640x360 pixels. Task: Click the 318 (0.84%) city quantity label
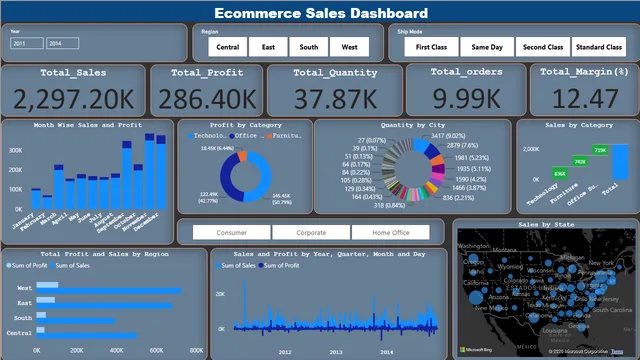(x=389, y=205)
